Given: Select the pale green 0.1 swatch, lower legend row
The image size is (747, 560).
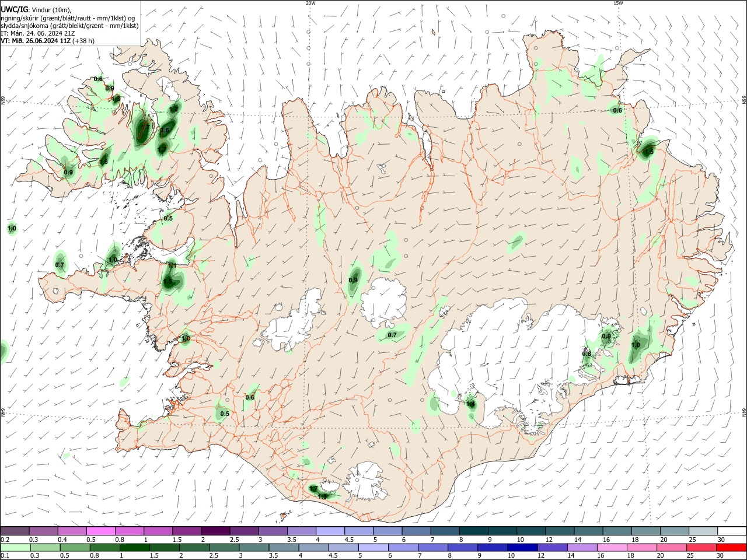Looking at the screenshot, I should 15,548.
